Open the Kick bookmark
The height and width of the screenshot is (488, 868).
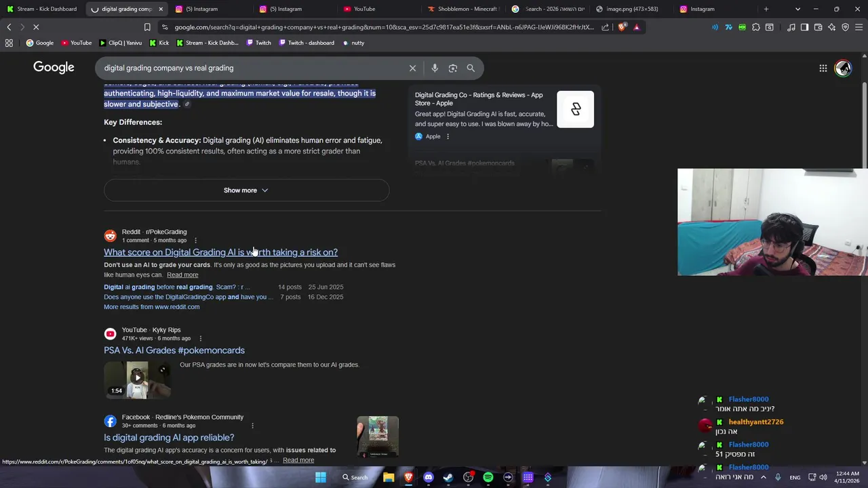[159, 43]
